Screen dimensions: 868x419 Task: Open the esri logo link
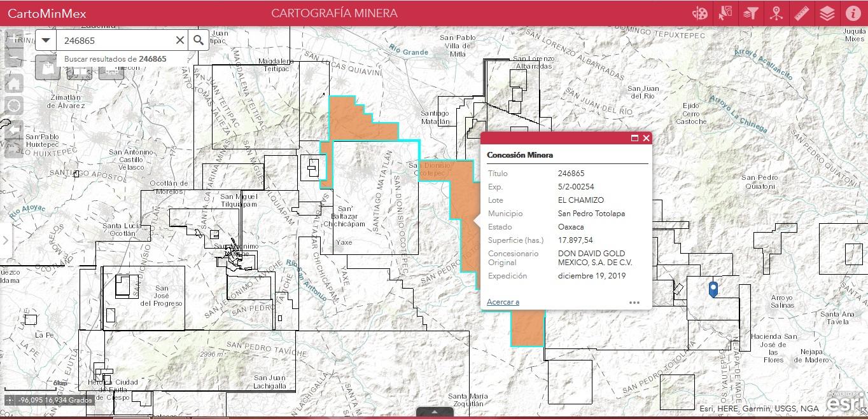[845, 402]
